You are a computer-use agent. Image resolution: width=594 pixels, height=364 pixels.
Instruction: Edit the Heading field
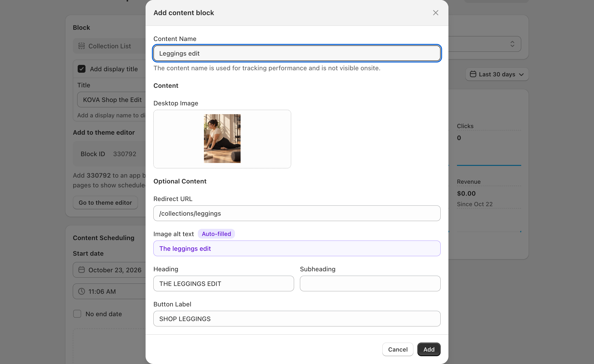click(223, 283)
